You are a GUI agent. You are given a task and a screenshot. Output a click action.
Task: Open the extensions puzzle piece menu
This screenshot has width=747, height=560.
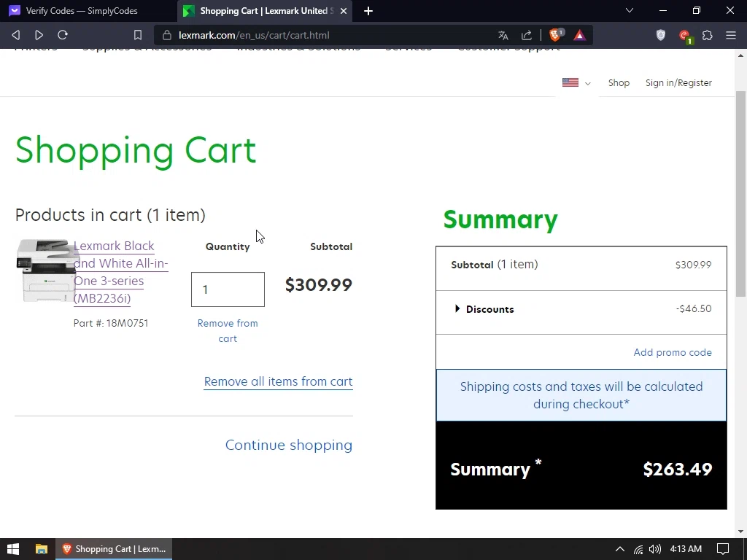(x=708, y=35)
